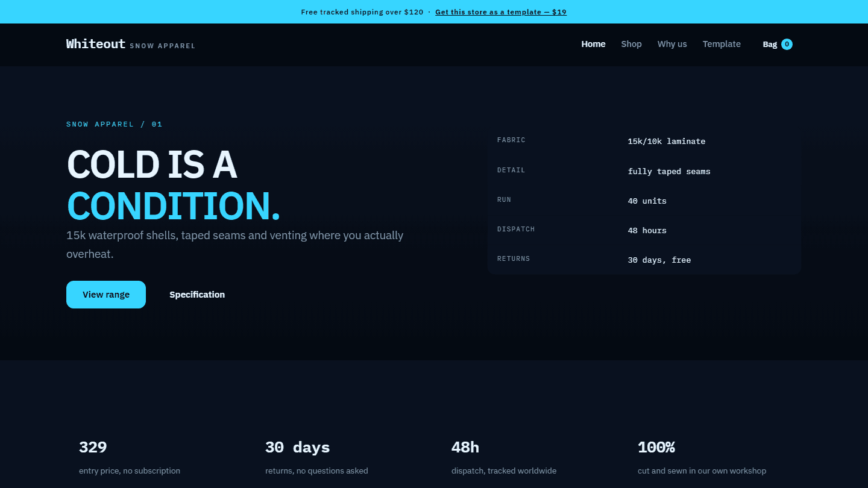The height and width of the screenshot is (488, 868).
Task: Click the '15k waterproof shells' description paragraph
Action: point(235,245)
